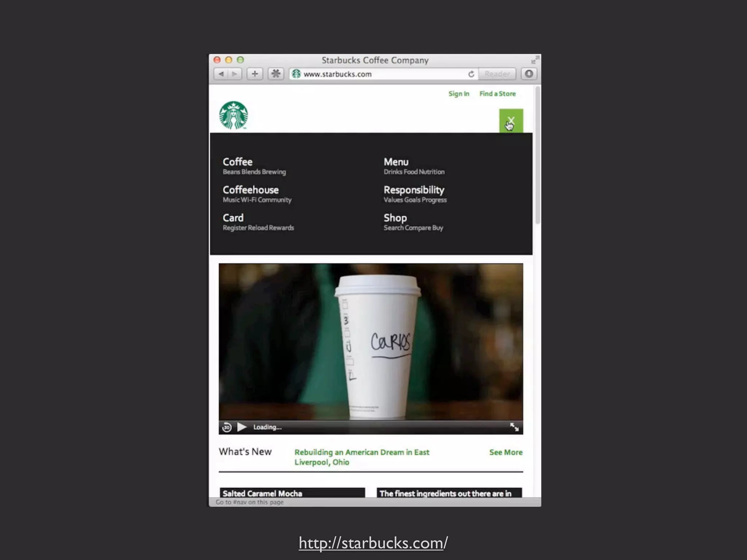Click the See More link

point(506,452)
